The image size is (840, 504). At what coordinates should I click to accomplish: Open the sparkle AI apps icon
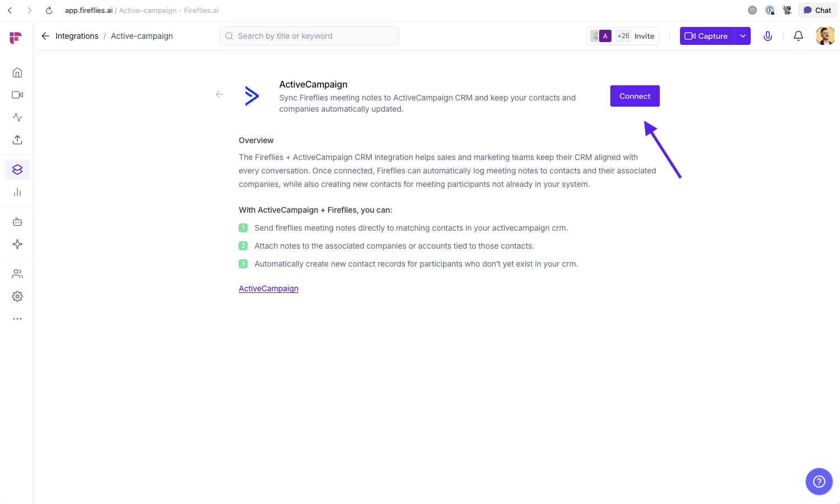coord(17,244)
